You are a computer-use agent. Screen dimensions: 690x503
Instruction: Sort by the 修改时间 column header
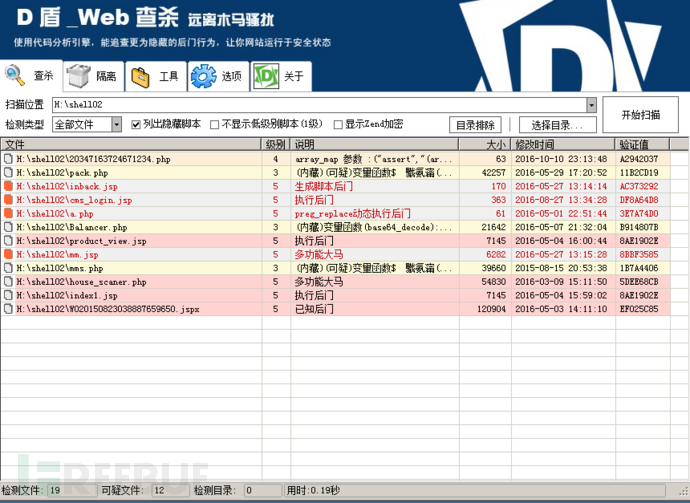[x=563, y=144]
